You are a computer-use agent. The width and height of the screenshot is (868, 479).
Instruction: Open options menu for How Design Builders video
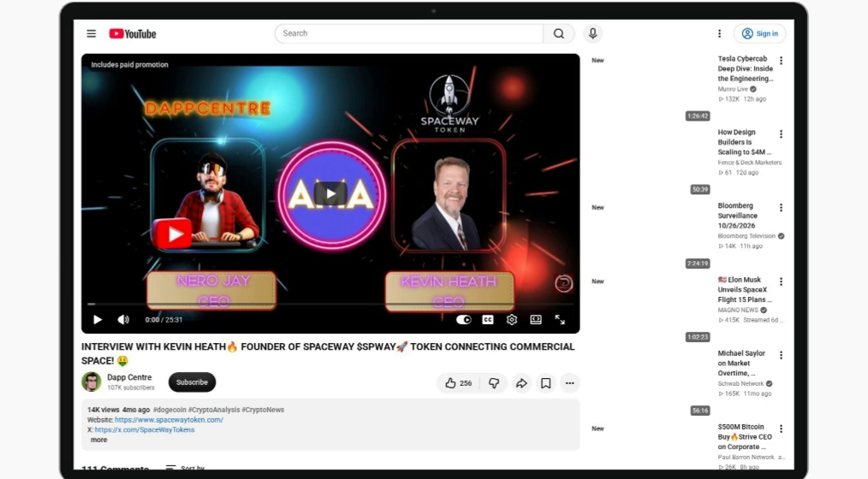pos(781,133)
